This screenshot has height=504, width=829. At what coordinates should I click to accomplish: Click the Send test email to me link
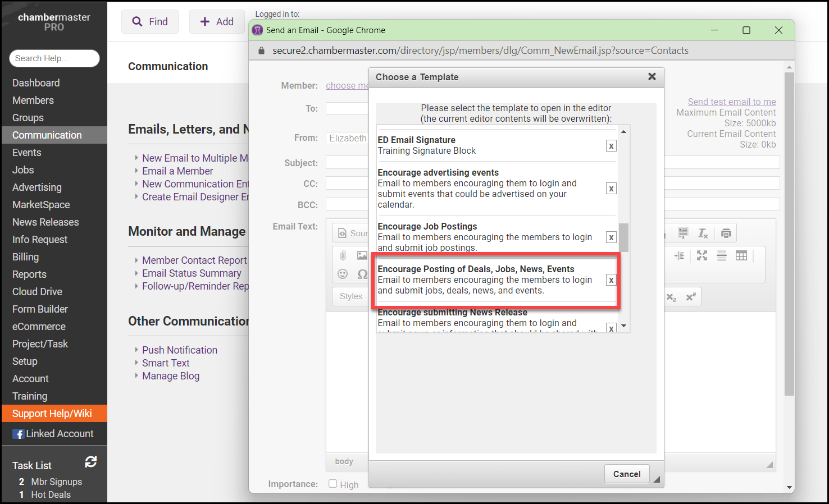731,102
